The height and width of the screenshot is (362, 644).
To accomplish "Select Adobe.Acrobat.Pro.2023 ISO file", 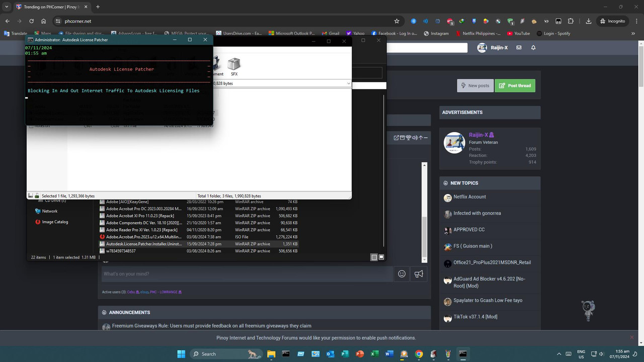I will click(x=199, y=237).
